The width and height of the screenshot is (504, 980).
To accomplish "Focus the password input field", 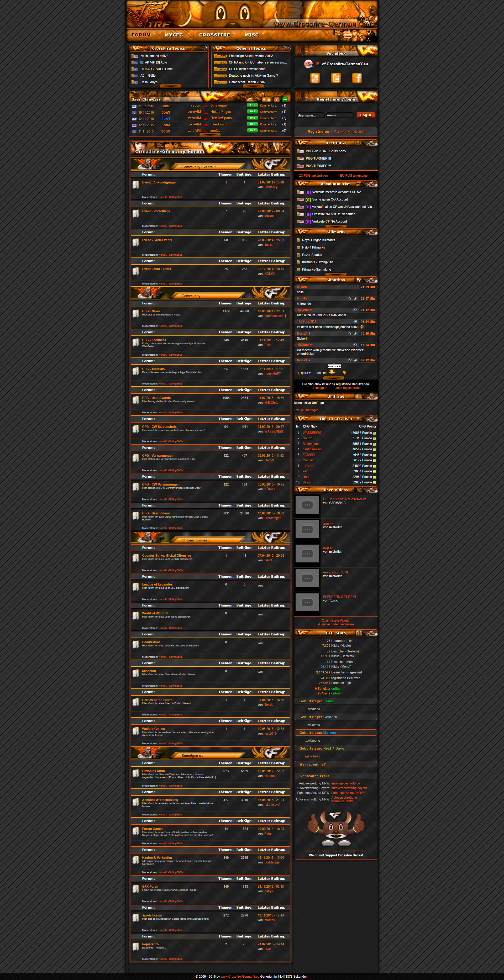I will (340, 115).
